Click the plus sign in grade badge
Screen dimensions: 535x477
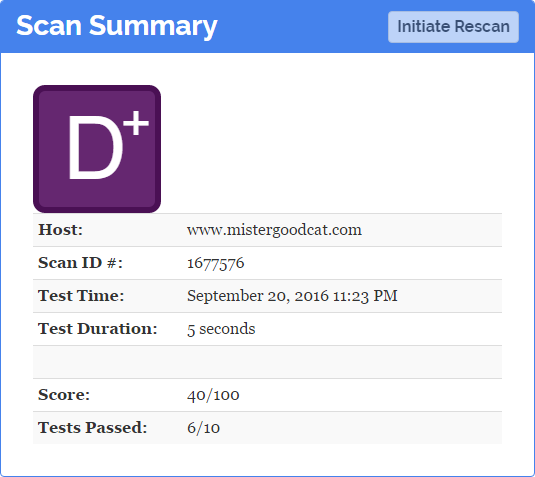click(x=136, y=123)
